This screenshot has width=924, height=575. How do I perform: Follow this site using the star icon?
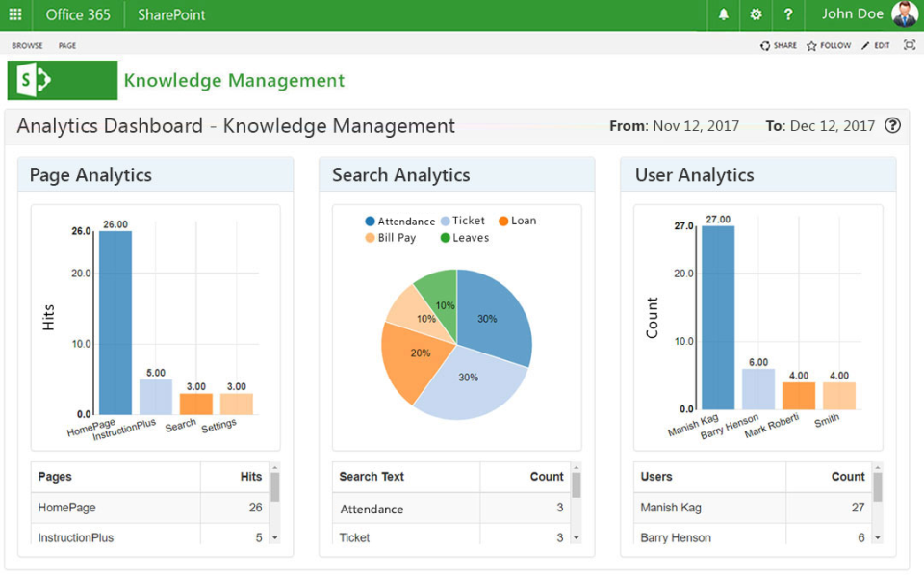coord(826,44)
